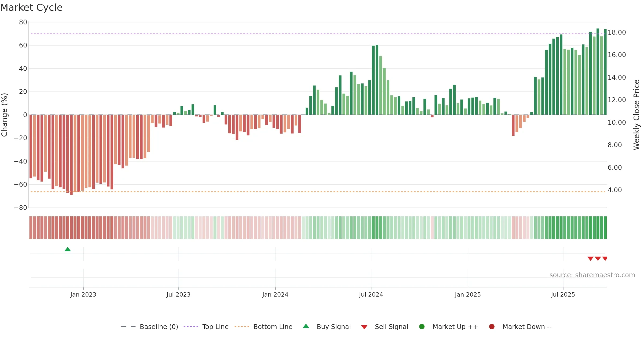The image size is (644, 362).
Task: Toggle the Bottom Line legend entry
Action: [264, 327]
